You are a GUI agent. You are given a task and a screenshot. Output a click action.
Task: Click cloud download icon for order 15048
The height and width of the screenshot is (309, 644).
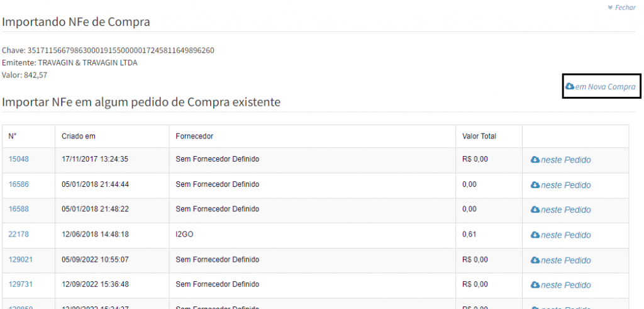tap(535, 160)
